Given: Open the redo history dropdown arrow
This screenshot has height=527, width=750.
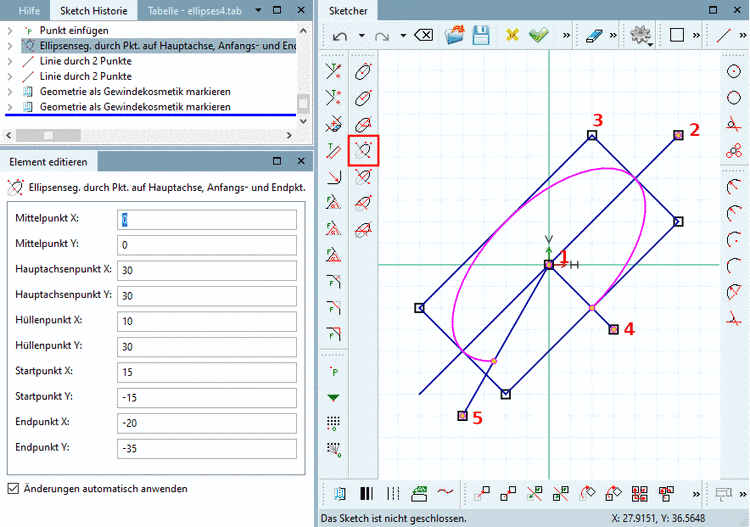Looking at the screenshot, I should (402, 35).
